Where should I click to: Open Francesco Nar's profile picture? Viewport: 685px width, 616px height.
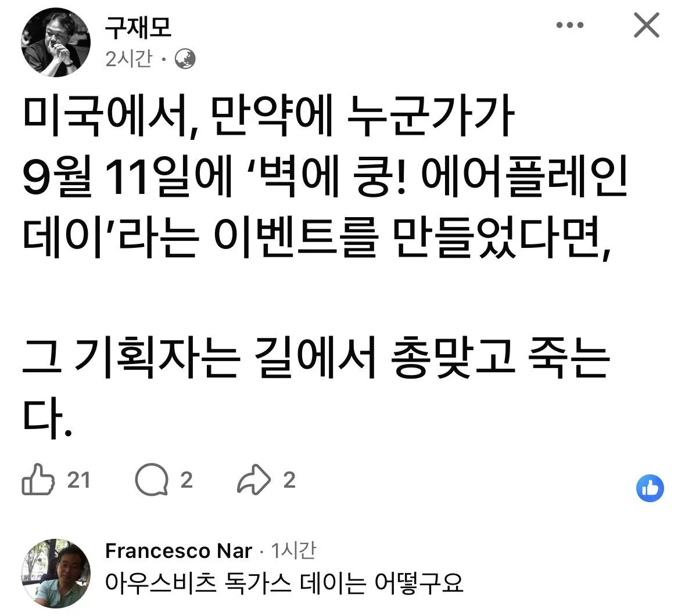[x=56, y=573]
